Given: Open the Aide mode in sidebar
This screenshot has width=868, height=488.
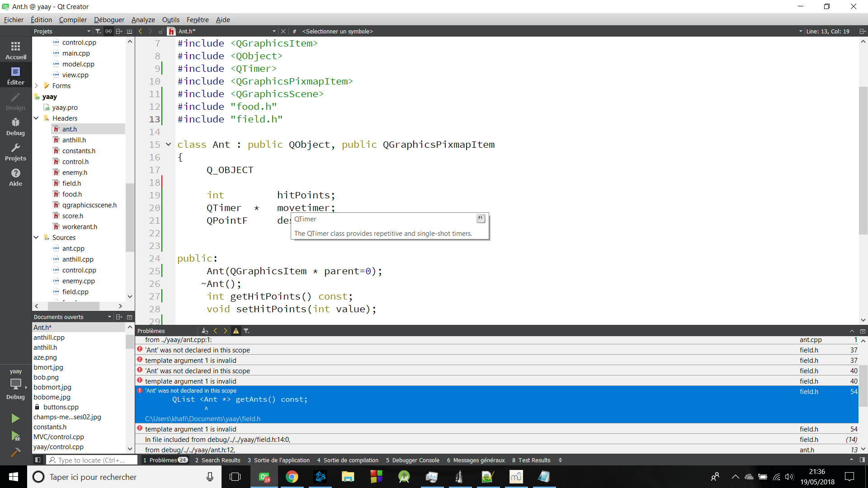Looking at the screenshot, I should click(x=15, y=177).
